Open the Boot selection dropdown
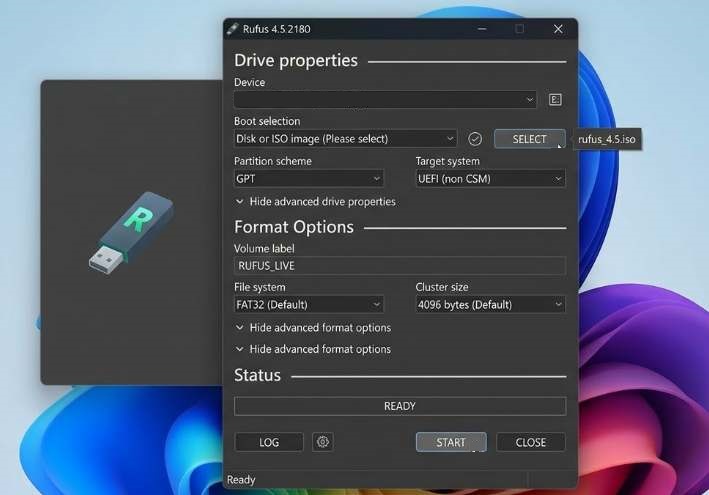The image size is (709, 495). pos(345,139)
